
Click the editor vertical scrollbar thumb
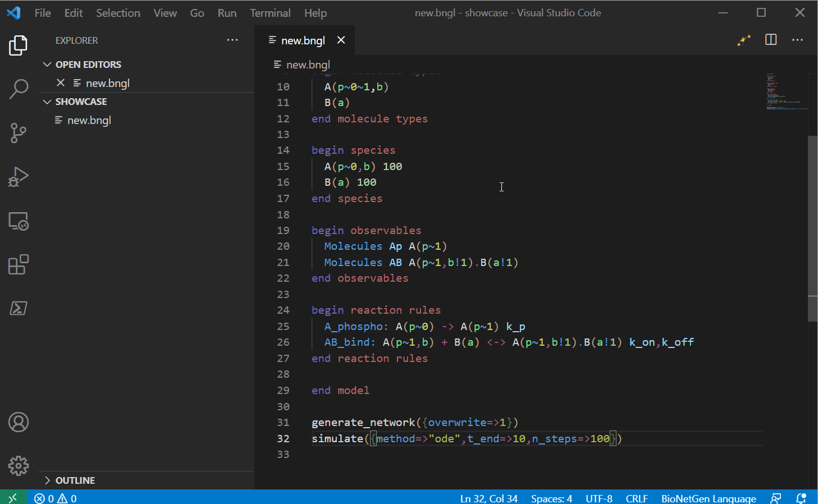click(x=813, y=228)
